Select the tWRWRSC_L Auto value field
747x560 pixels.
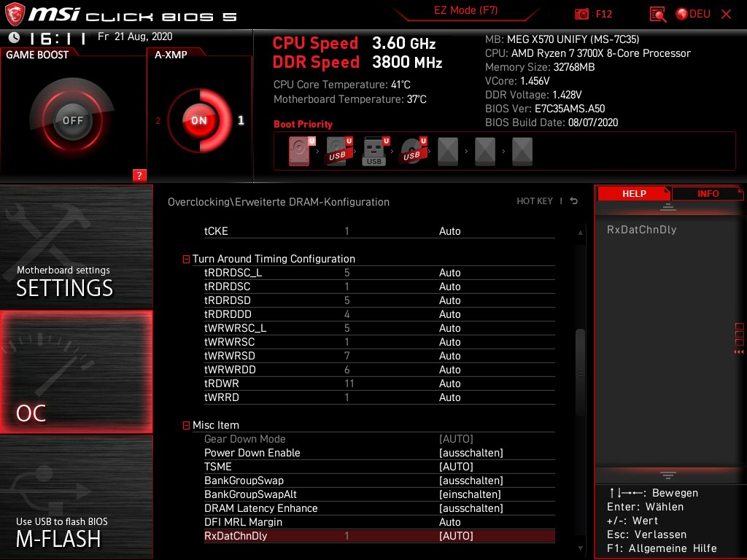pos(449,327)
